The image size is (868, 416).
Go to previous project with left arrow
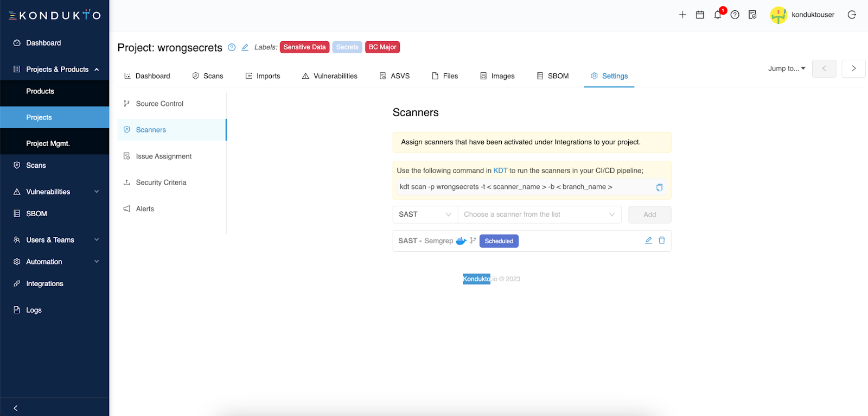tap(824, 68)
